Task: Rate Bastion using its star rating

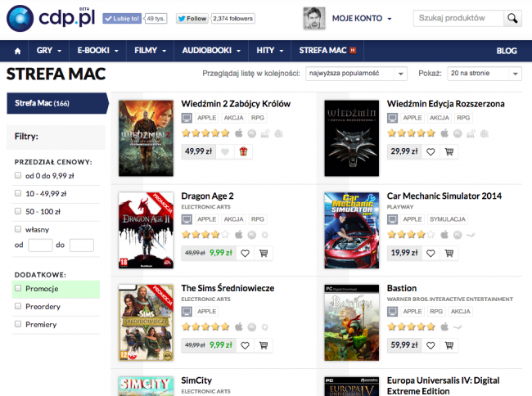Action: pos(411,326)
